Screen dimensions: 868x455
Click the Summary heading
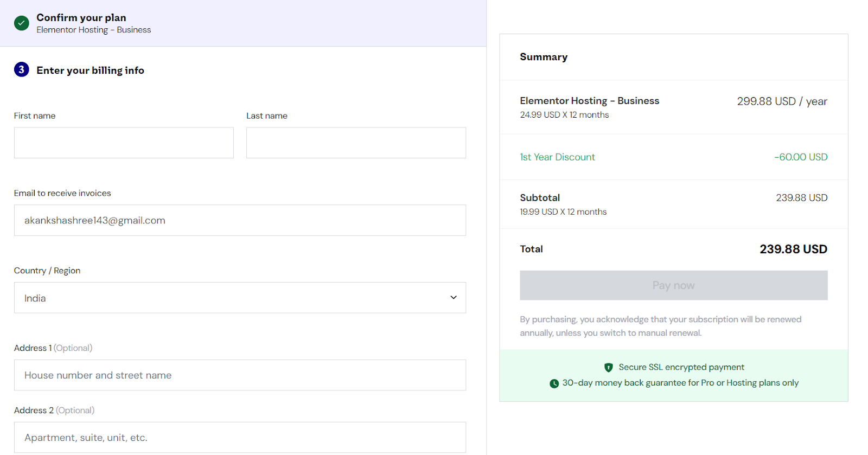click(544, 57)
